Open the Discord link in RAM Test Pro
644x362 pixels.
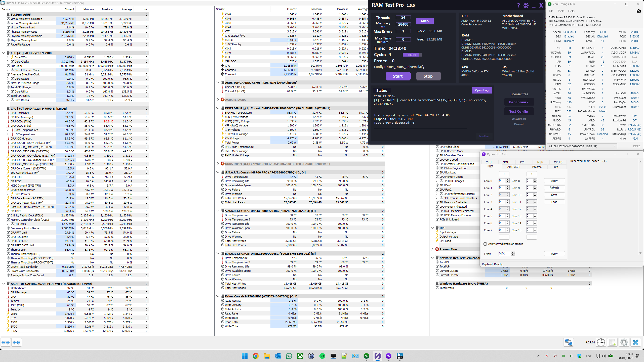[x=519, y=124]
